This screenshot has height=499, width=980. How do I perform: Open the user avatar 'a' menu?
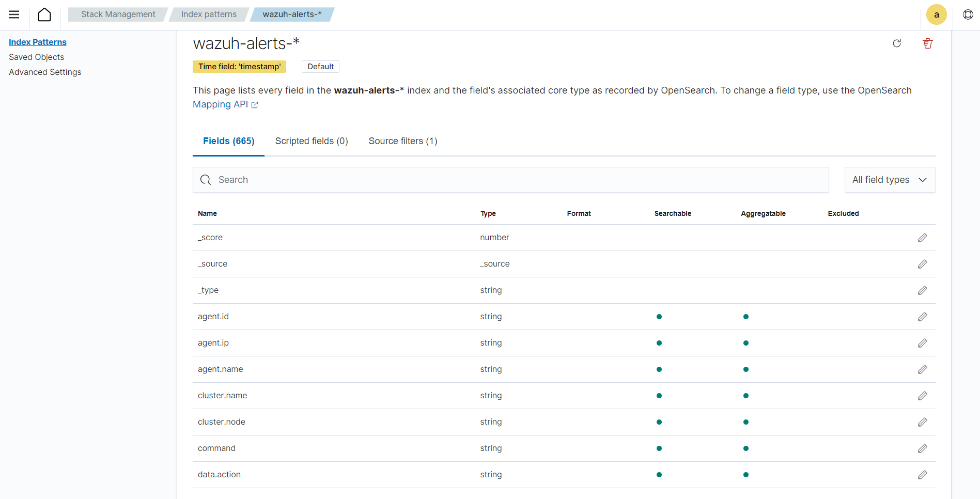(x=936, y=14)
